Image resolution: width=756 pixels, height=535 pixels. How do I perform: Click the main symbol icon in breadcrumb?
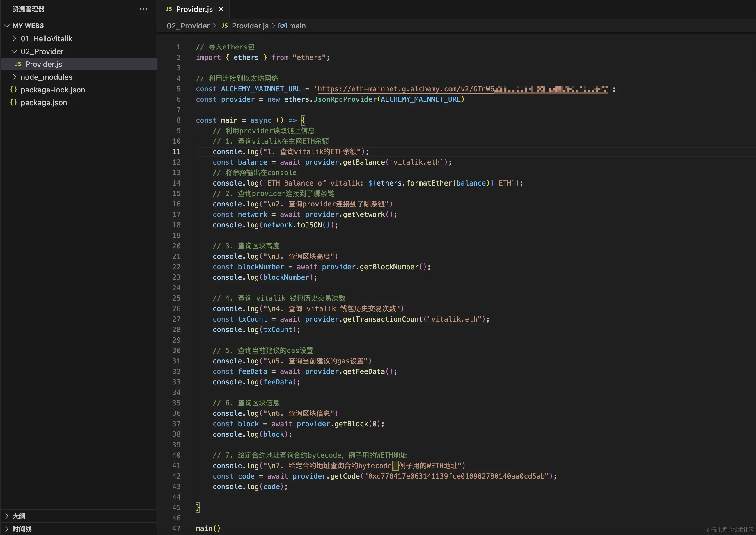(282, 26)
